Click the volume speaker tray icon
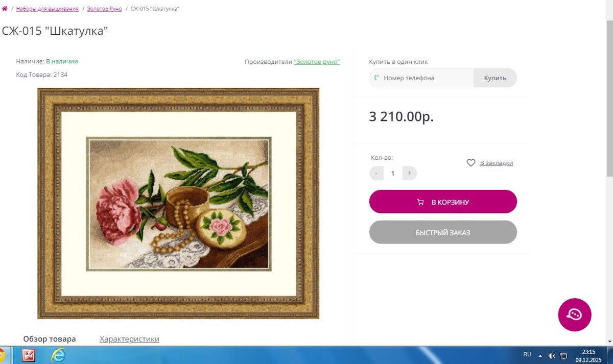Viewport: 613px width, 364px height. point(552,355)
